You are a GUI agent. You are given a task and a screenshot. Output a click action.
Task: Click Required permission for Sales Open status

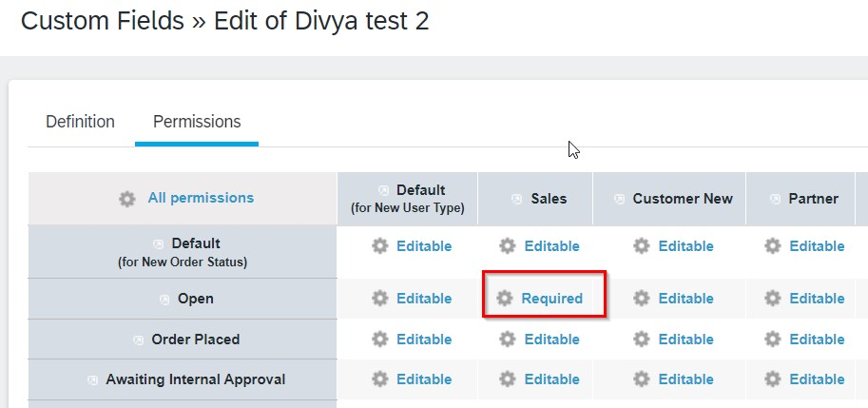(552, 299)
